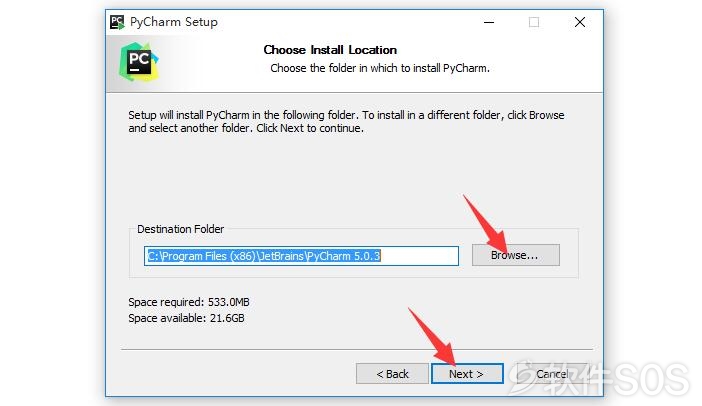Click the PyCharm Setup title bar text

[174, 22]
